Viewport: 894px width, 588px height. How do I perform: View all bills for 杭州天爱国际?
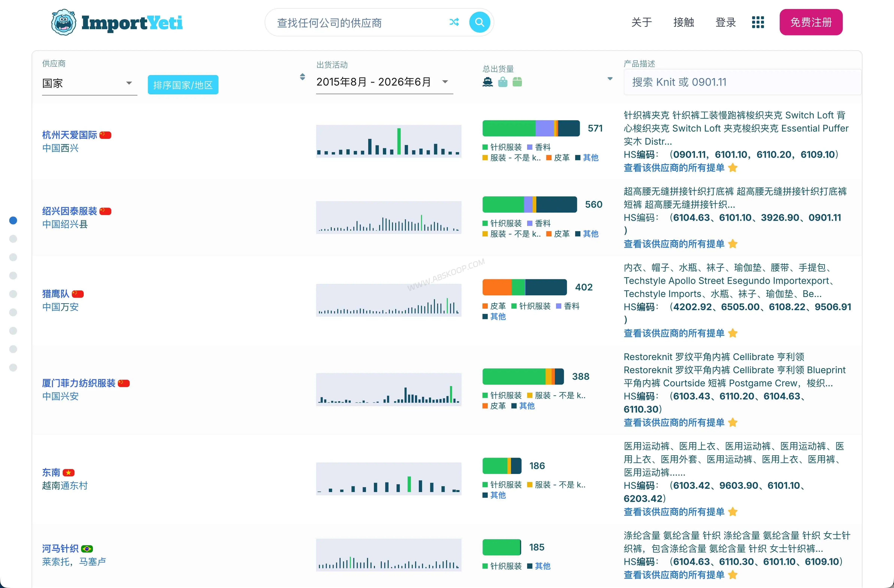coord(674,168)
